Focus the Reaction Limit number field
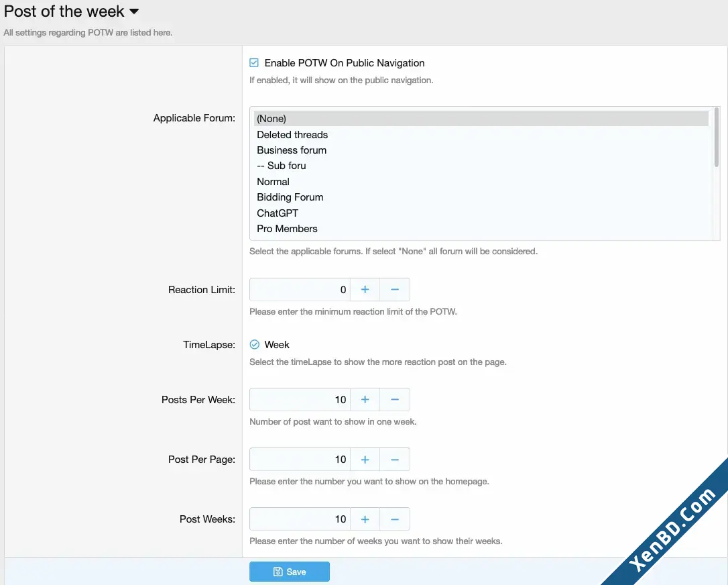 click(x=300, y=289)
